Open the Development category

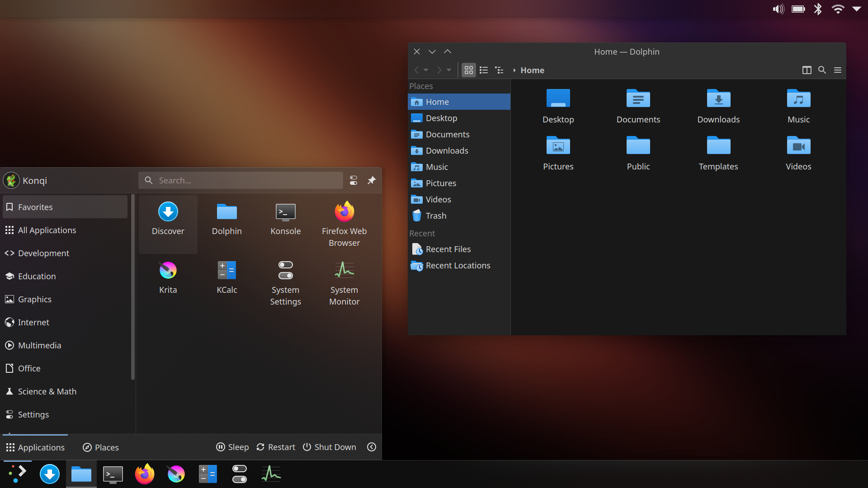[x=65, y=253]
